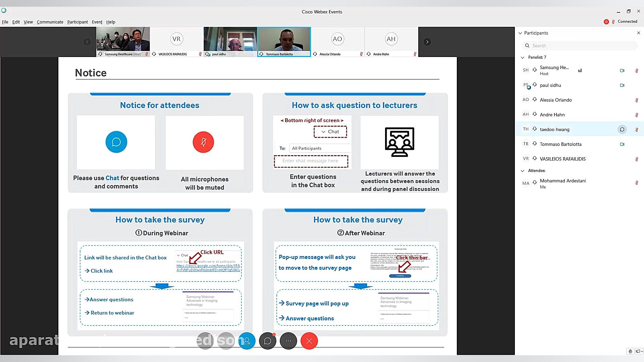The height and width of the screenshot is (362, 644).
Task: Select Tommaso Bartolotta name in participant list
Action: tap(560, 144)
